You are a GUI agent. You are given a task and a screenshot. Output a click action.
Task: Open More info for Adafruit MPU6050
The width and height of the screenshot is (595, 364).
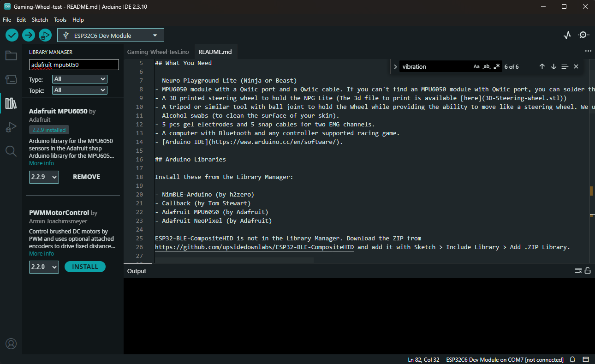tap(42, 163)
